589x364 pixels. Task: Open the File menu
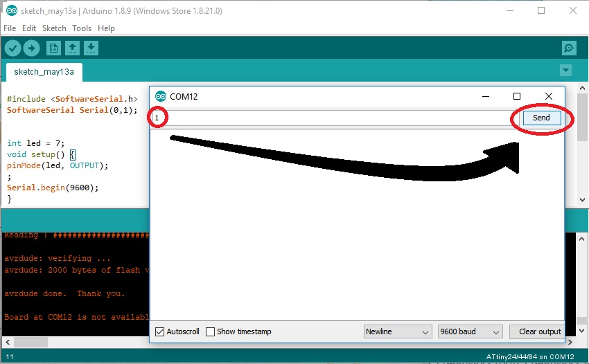click(10, 28)
